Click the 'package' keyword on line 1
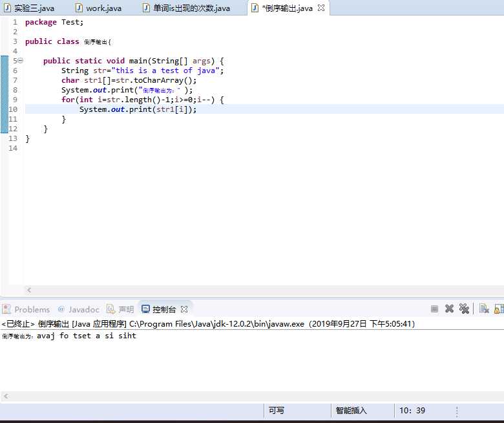The height and width of the screenshot is (423, 504). 41,22
